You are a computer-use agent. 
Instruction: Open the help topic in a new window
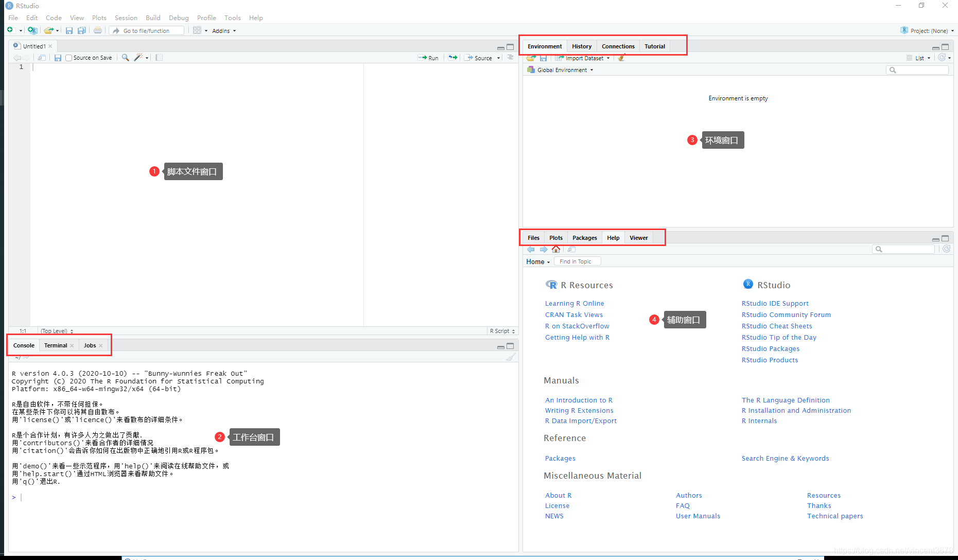[571, 249]
